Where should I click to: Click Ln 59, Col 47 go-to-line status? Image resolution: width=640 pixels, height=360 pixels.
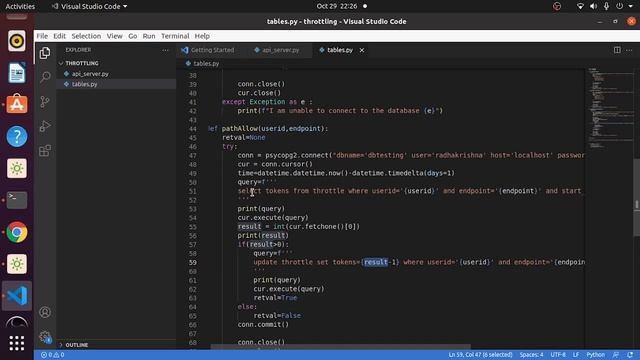(480, 355)
